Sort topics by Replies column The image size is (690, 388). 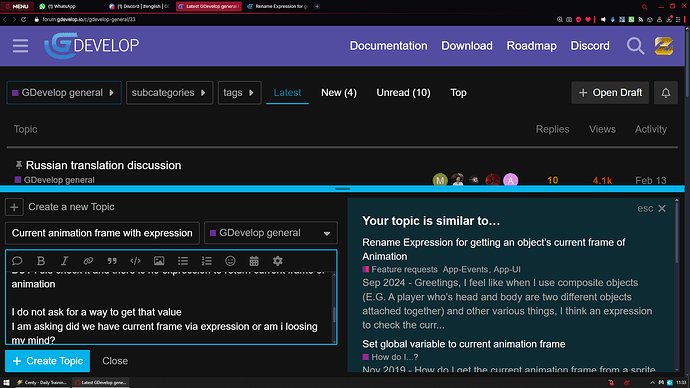(552, 129)
